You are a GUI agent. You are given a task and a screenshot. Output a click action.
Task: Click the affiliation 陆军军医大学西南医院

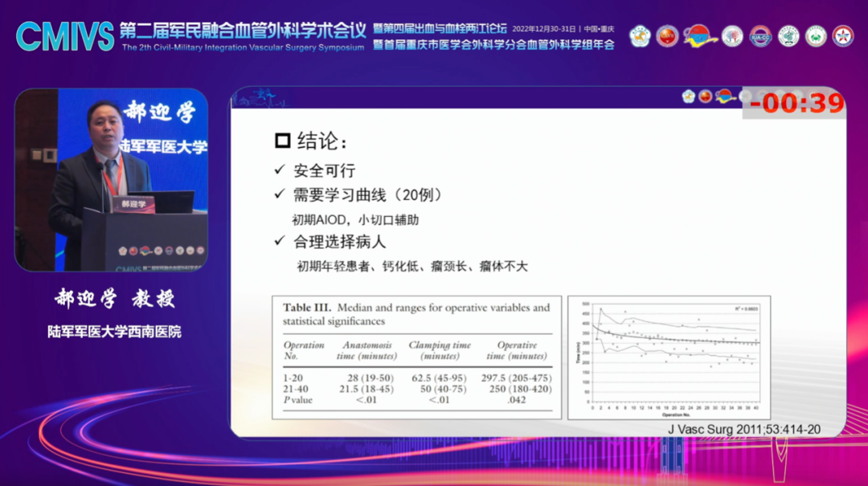pos(114,332)
